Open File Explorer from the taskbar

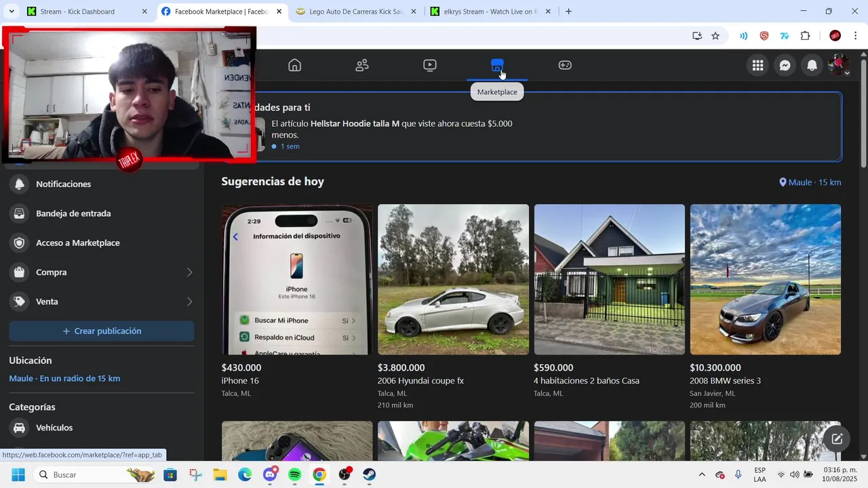[x=220, y=474]
